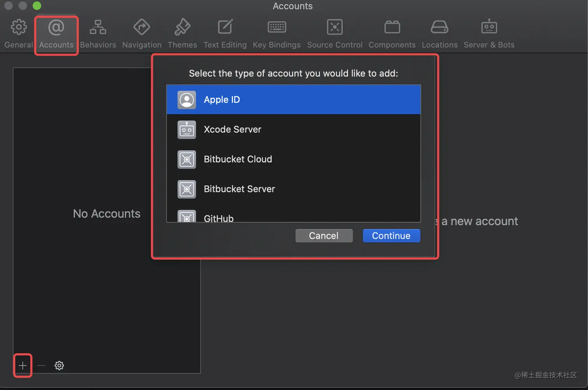Image resolution: width=588 pixels, height=390 pixels.
Task: Open Key Bindings keyboard icon
Action: click(x=277, y=27)
